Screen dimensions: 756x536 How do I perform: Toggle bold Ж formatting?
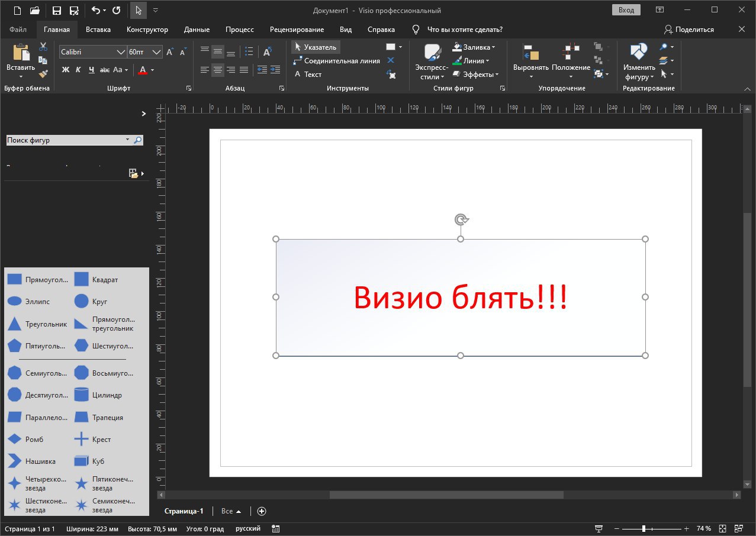point(66,70)
